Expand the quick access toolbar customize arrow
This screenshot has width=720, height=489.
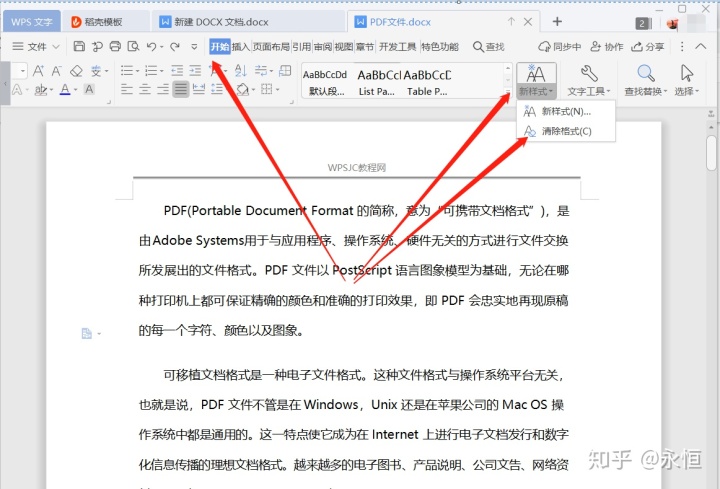194,46
